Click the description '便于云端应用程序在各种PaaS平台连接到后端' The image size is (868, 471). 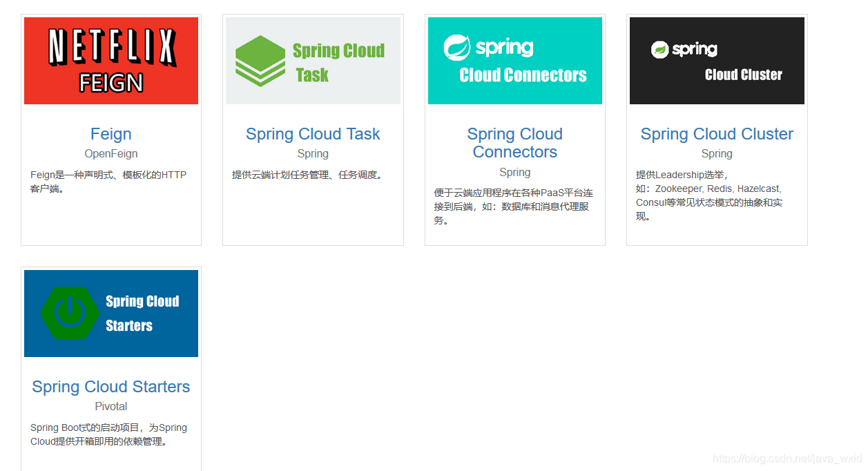tap(514, 206)
